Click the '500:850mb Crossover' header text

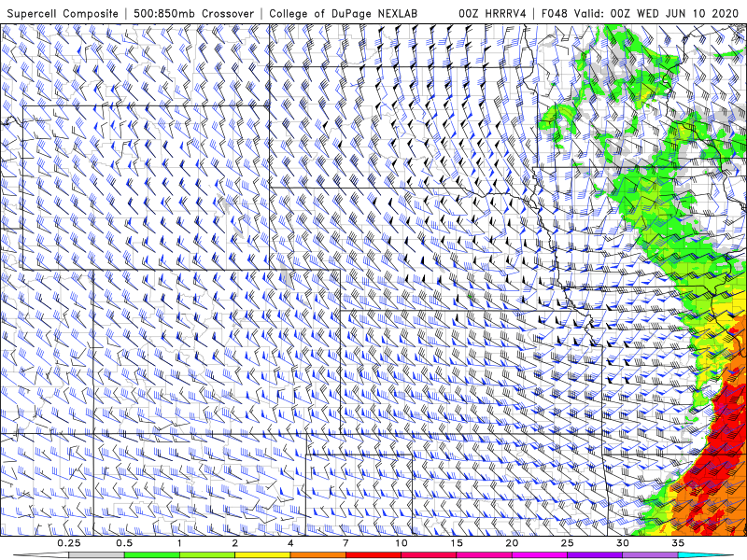coord(194,13)
